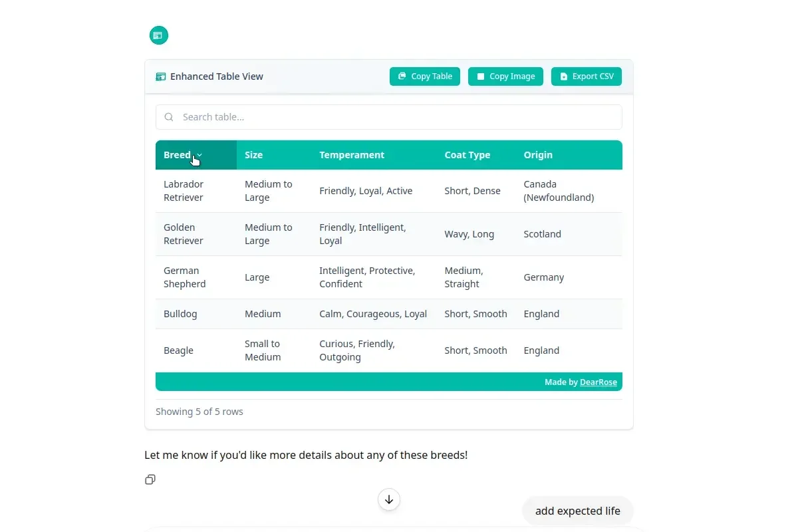Click the Bulldog row's England origin cell
Screen dimensions: 798x532
541,314
